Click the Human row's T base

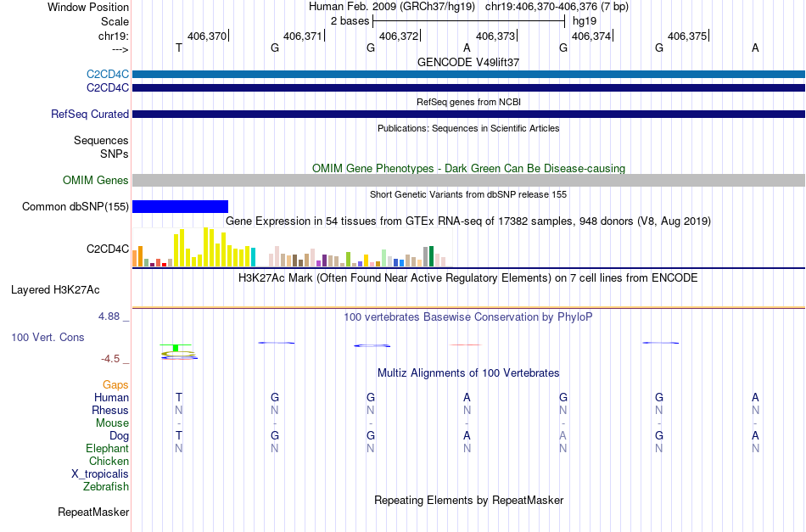pyautogui.click(x=179, y=397)
